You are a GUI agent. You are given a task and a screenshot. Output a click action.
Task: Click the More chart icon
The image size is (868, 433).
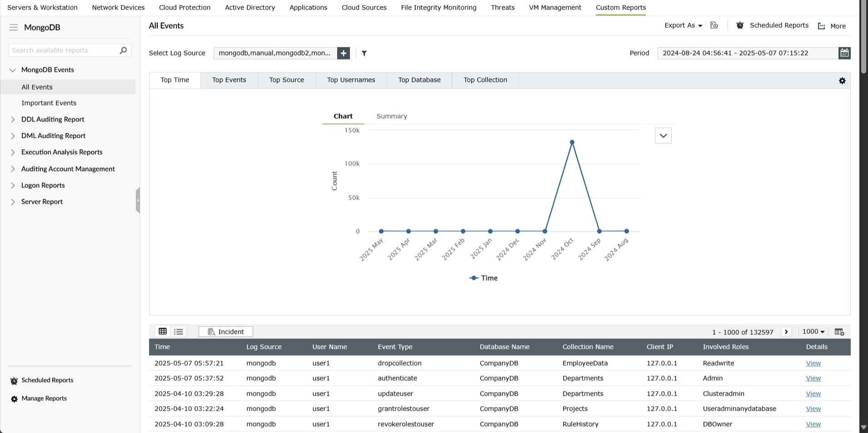tap(821, 26)
